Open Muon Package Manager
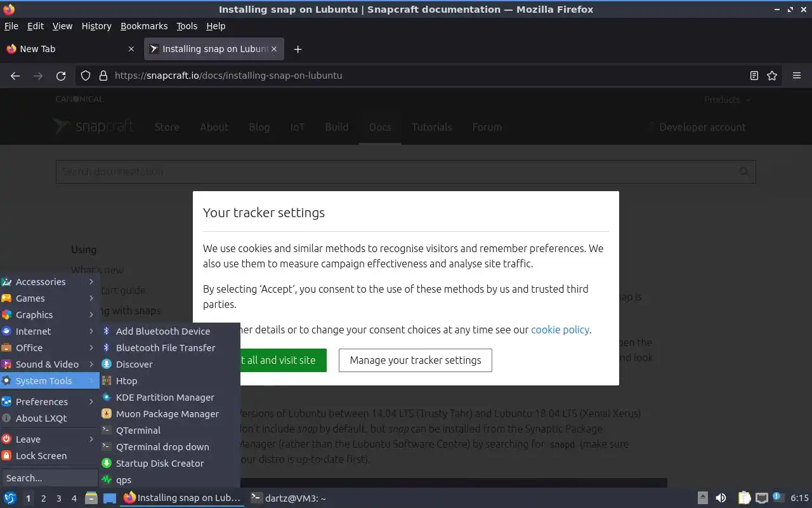Screen dimensions: 812x508 (169, 413)
